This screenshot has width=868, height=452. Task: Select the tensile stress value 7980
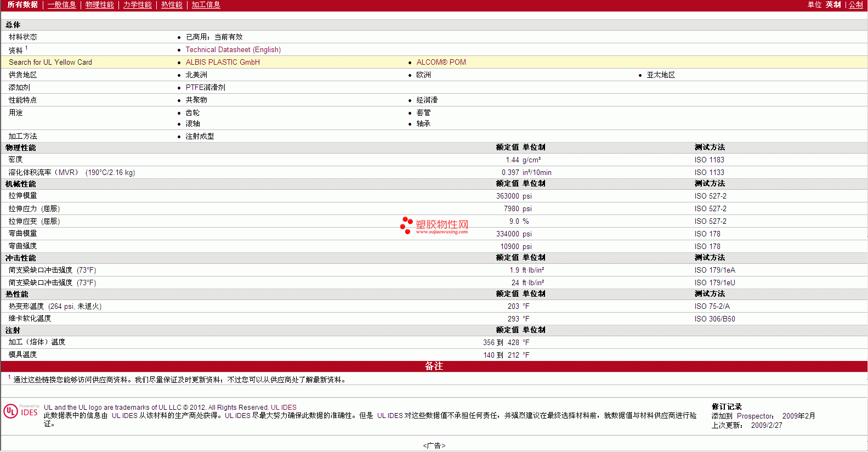[x=512, y=208]
